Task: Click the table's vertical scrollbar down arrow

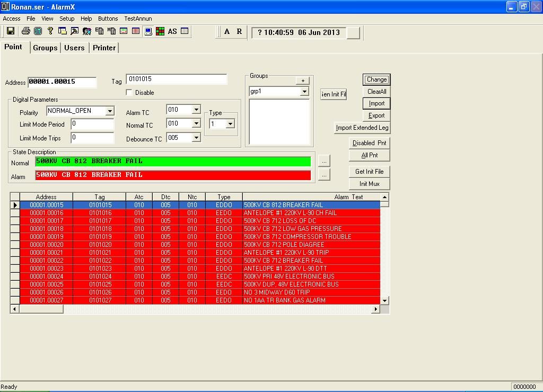Action: tap(385, 301)
